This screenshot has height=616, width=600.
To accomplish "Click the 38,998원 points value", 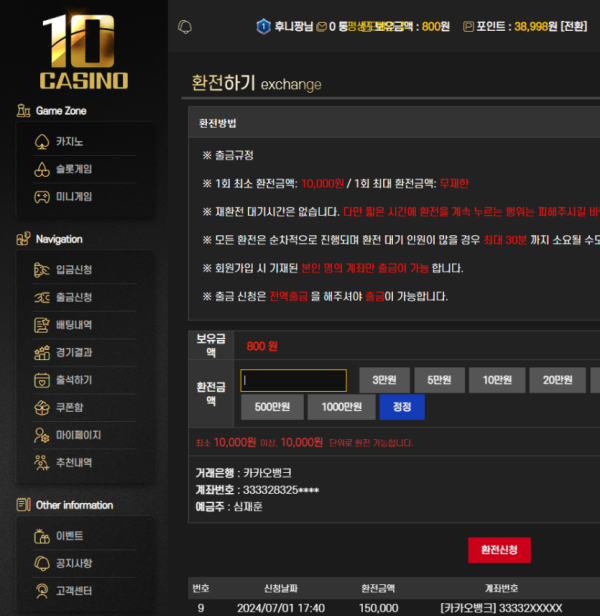I will [536, 27].
